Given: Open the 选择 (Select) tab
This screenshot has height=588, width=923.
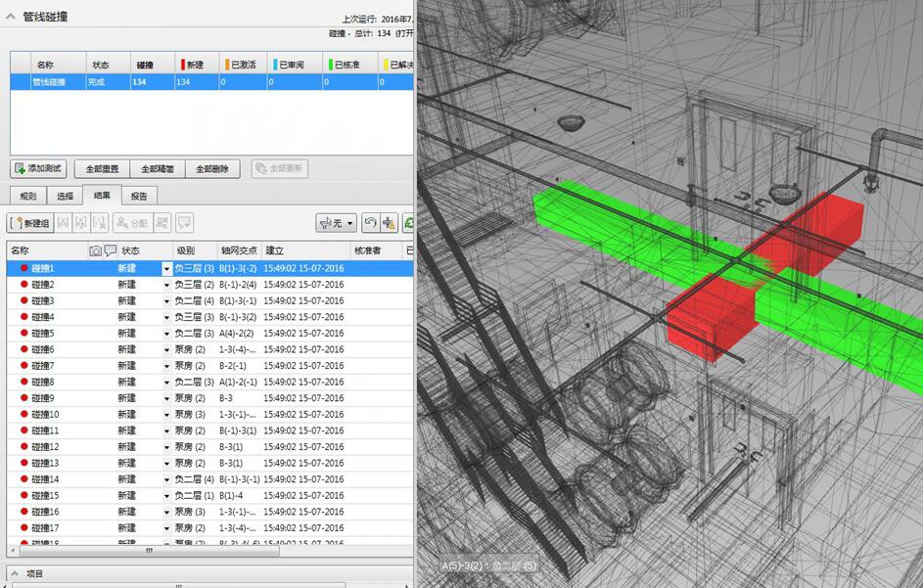Looking at the screenshot, I should 65,196.
